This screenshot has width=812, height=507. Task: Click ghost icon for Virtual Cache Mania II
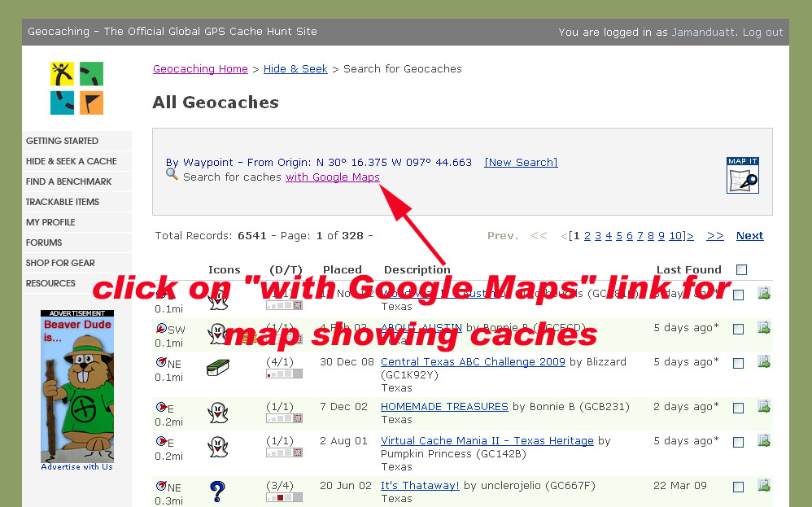[x=217, y=447]
